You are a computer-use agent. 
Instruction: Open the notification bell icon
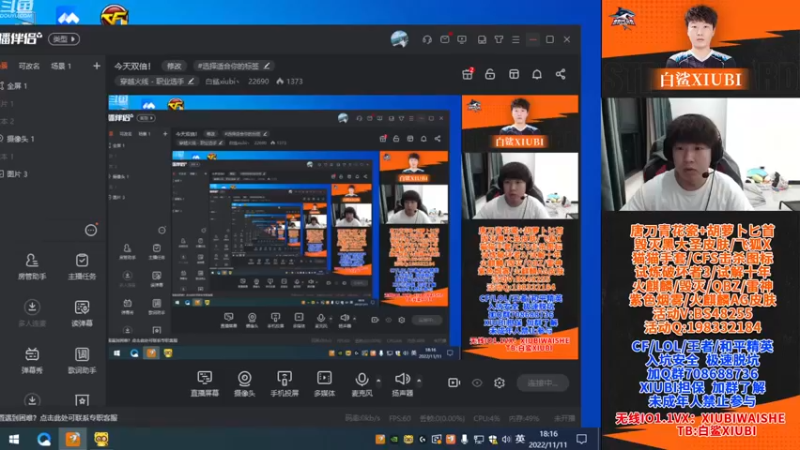[537, 74]
